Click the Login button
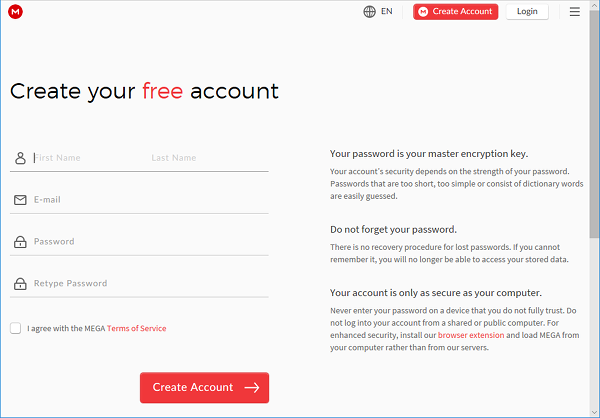 point(527,11)
